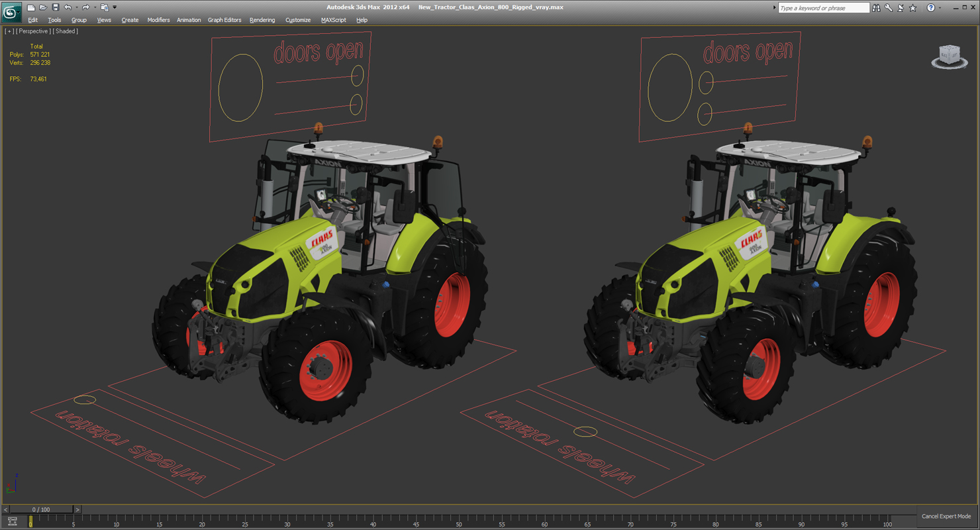
Task: Click the Shaded viewport shading label
Action: [x=66, y=31]
